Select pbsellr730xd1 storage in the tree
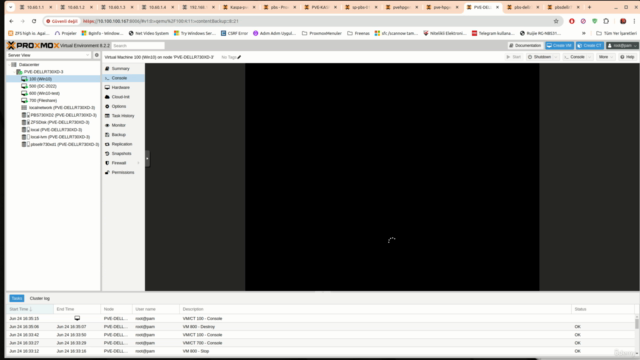This screenshot has width=640, height=360. tap(64, 144)
